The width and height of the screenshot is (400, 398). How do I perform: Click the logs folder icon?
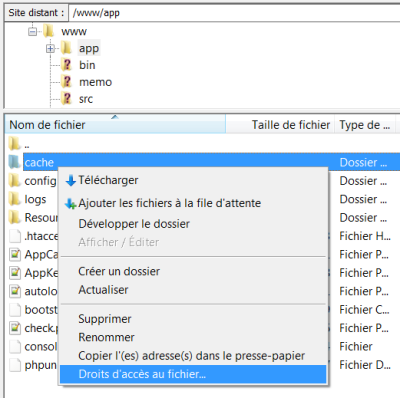[14, 199]
